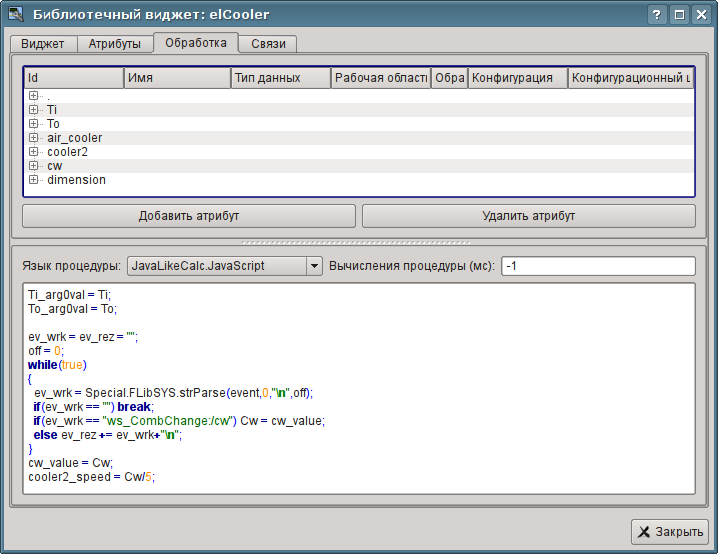
Task: Click the procedure calculation time input field
Action: pos(597,266)
